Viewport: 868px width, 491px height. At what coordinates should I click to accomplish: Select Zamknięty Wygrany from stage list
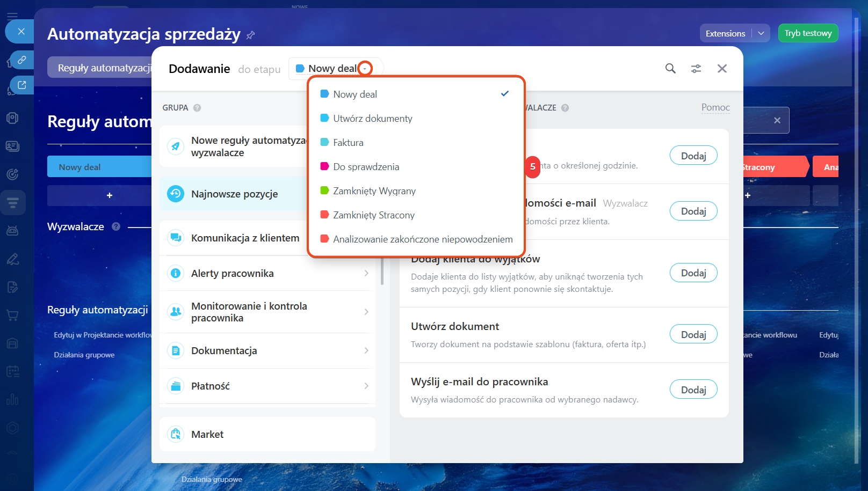pos(374,191)
